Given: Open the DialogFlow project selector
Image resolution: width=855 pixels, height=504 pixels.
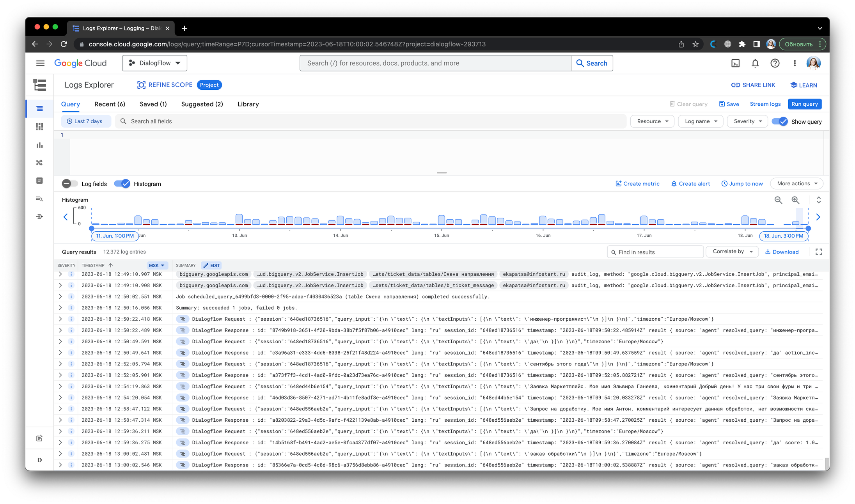Looking at the screenshot, I should (154, 63).
